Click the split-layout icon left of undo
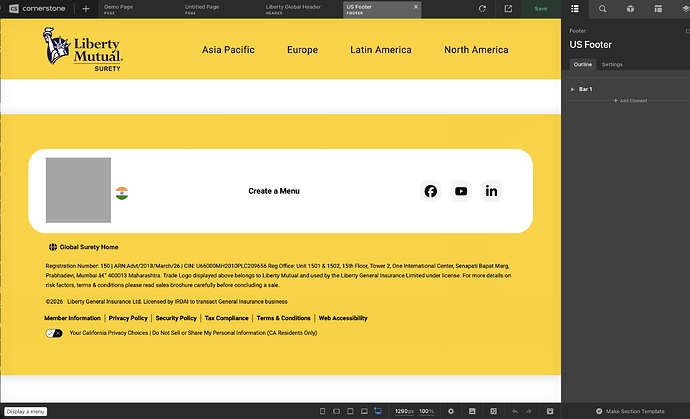The image size is (690, 419). tap(494, 411)
